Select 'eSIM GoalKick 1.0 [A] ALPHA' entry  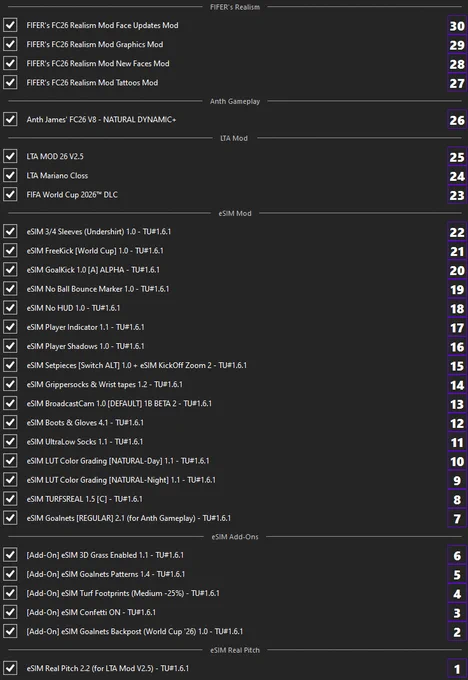[75, 269]
